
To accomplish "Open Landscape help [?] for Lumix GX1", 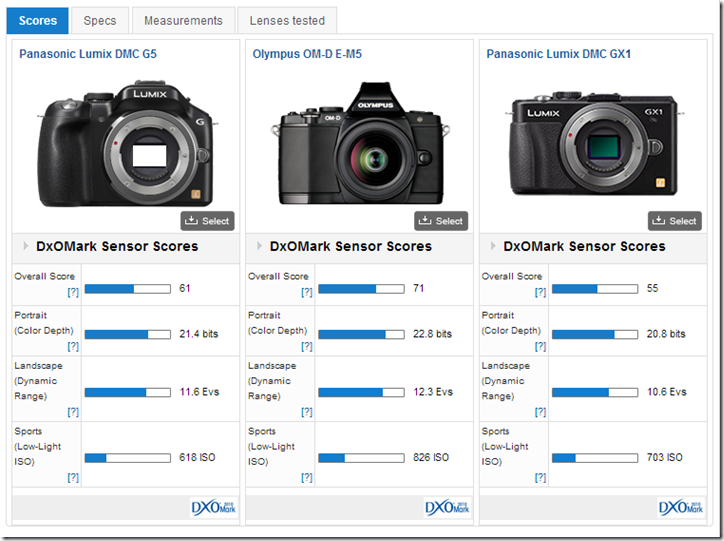I will pos(540,412).
